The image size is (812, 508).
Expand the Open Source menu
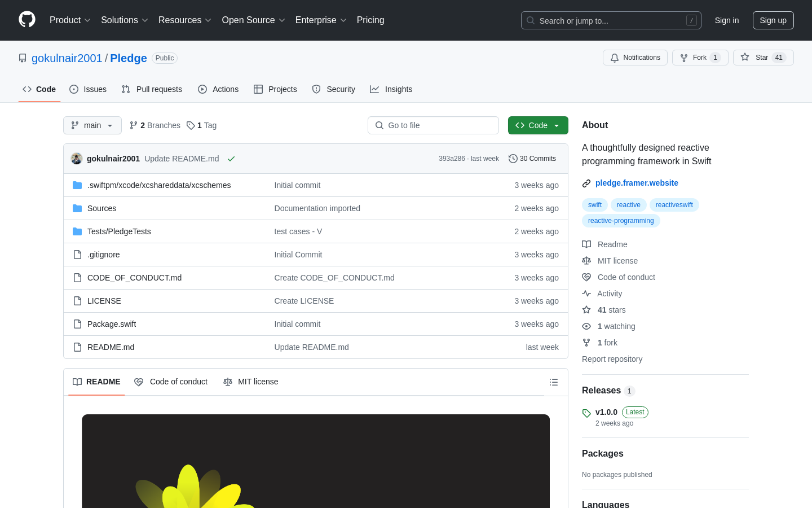pyautogui.click(x=254, y=20)
